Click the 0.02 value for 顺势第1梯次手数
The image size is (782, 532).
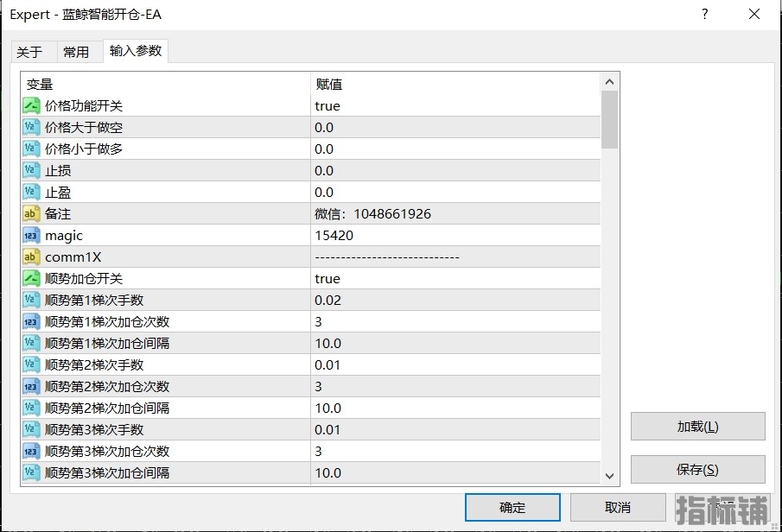coord(455,301)
